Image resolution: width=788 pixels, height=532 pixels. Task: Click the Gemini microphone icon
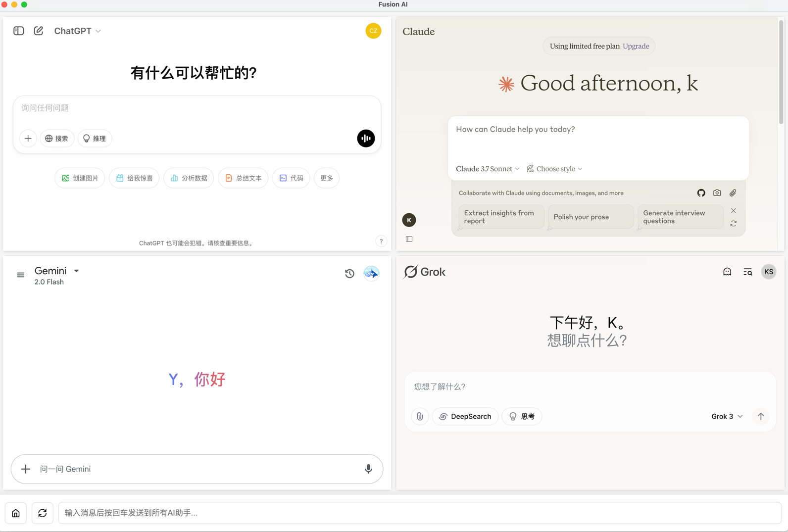[368, 469]
